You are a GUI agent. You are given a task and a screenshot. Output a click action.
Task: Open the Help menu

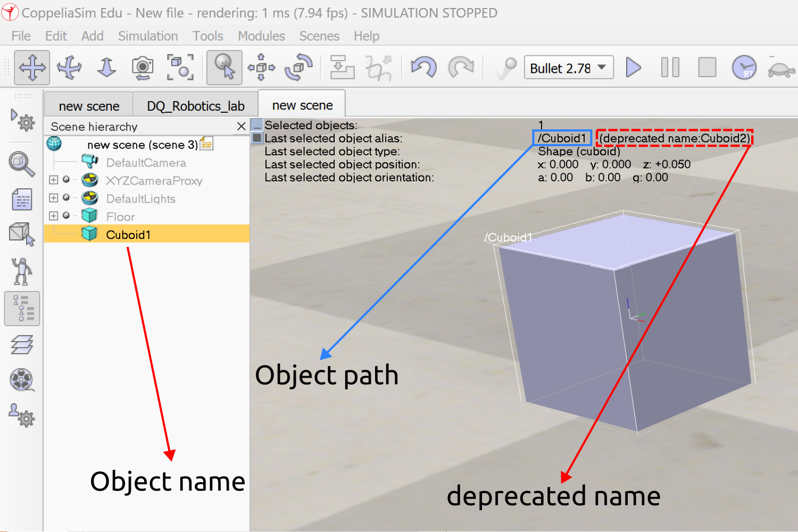coord(367,36)
